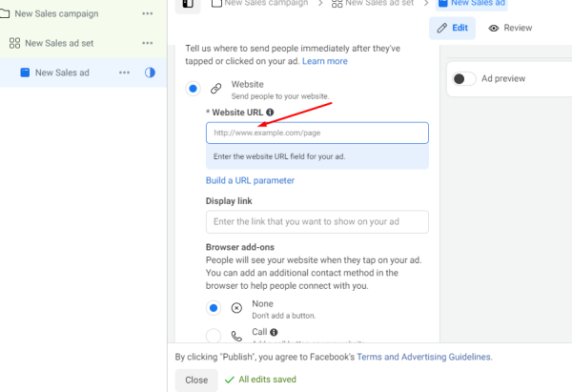Open the New Sales campaign three-dot menu
The image size is (572, 392).
coord(147,13)
